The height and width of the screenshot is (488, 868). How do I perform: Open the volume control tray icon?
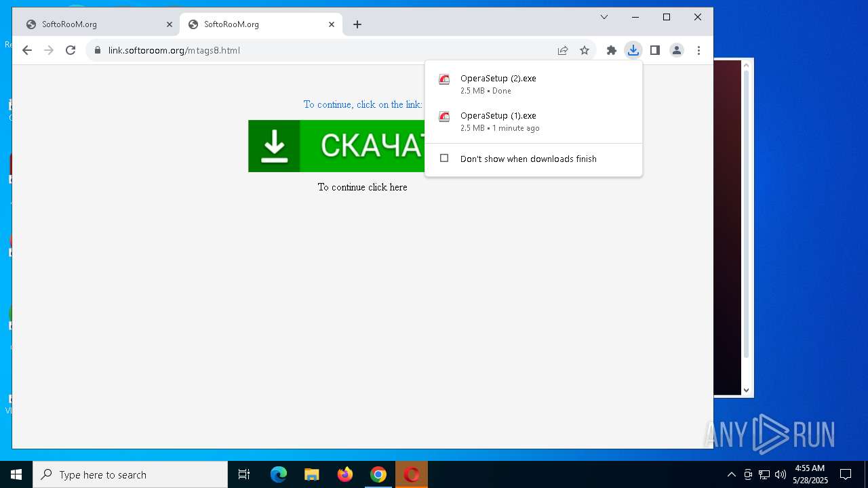coord(781,474)
